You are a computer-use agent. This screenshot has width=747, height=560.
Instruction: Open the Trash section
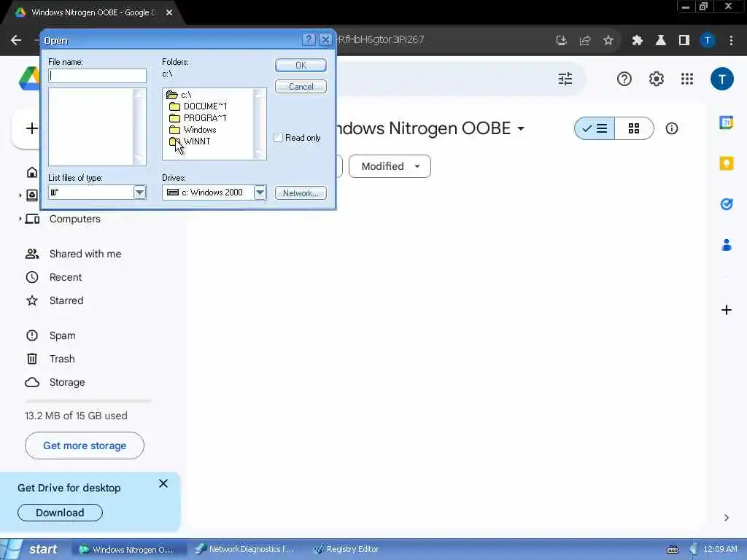tap(62, 359)
